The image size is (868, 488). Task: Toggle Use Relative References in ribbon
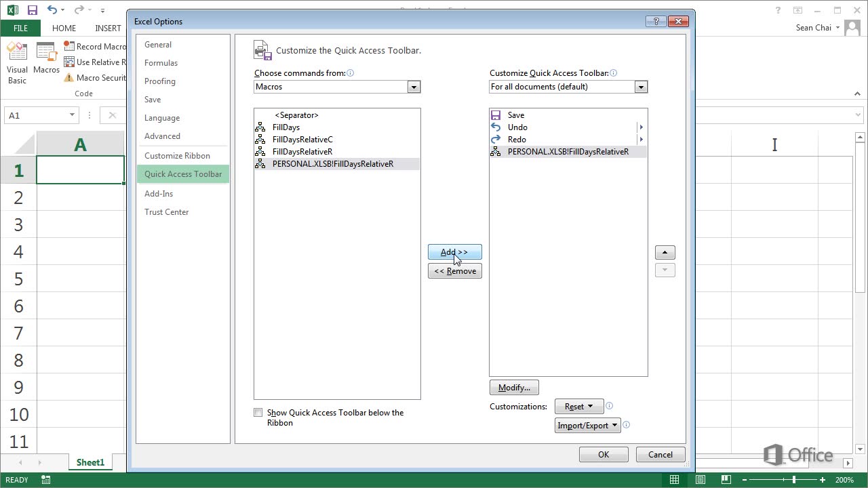[x=95, y=62]
